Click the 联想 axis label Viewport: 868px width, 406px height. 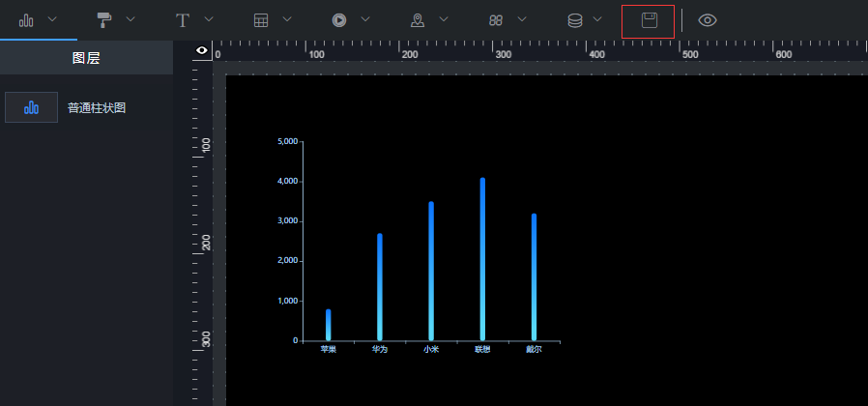point(482,350)
